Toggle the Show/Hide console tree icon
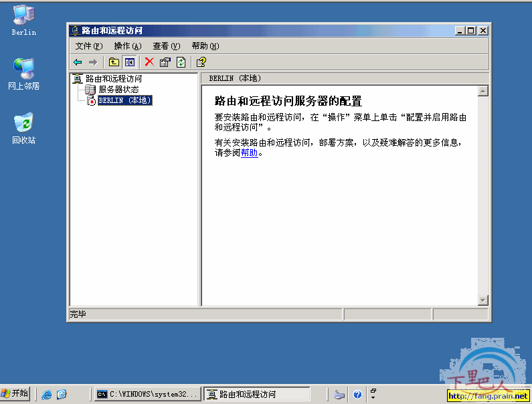 tap(129, 62)
